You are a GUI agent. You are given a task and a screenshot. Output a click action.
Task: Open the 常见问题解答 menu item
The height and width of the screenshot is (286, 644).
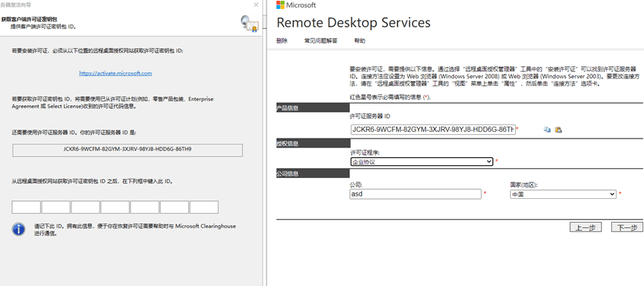pos(321,41)
